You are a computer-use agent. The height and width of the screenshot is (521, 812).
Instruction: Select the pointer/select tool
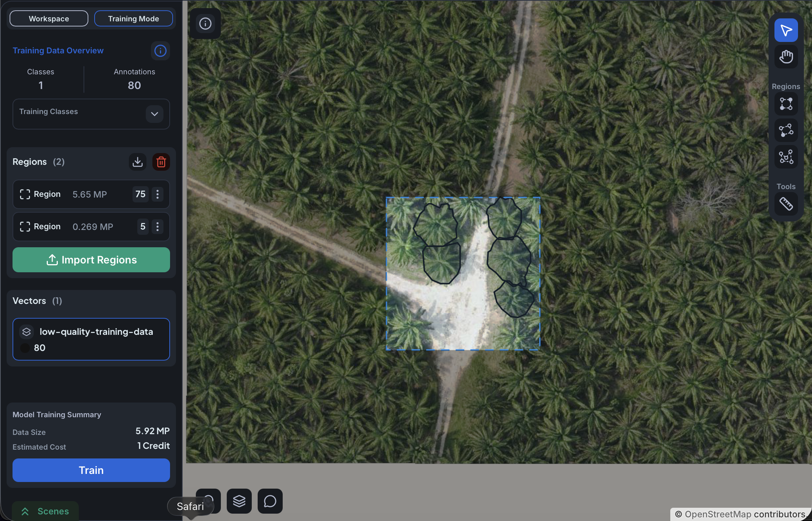pyautogui.click(x=786, y=30)
